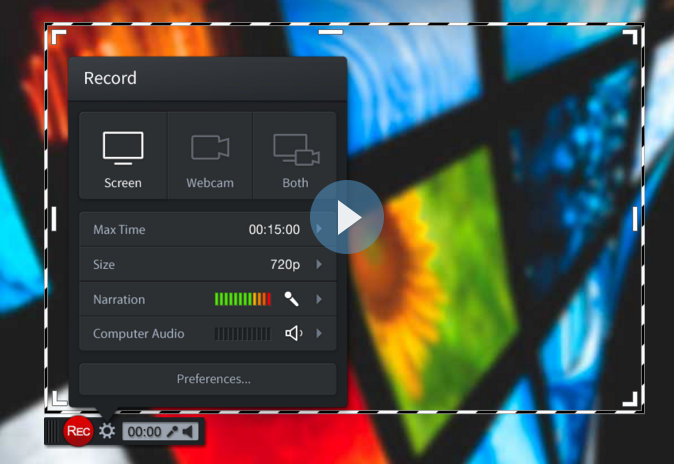Image resolution: width=674 pixels, height=464 pixels.
Task: Open Preferences...
Action: (x=208, y=379)
